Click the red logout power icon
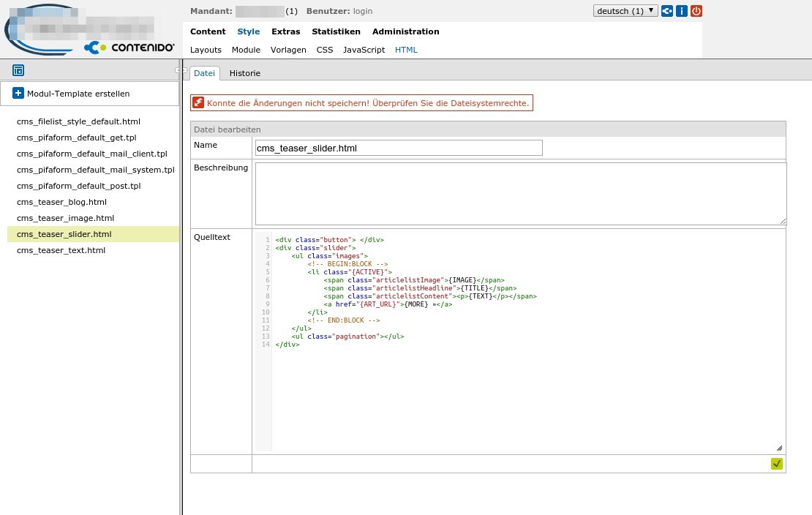 coord(696,11)
